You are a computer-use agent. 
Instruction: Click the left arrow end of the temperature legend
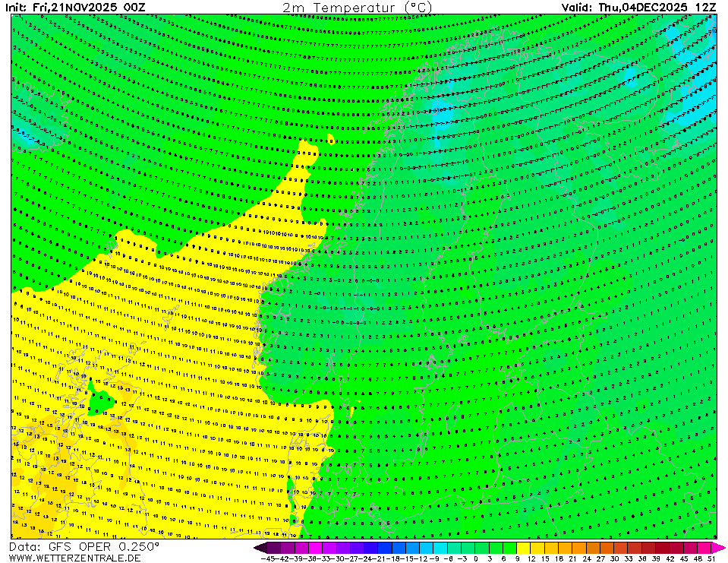click(260, 547)
